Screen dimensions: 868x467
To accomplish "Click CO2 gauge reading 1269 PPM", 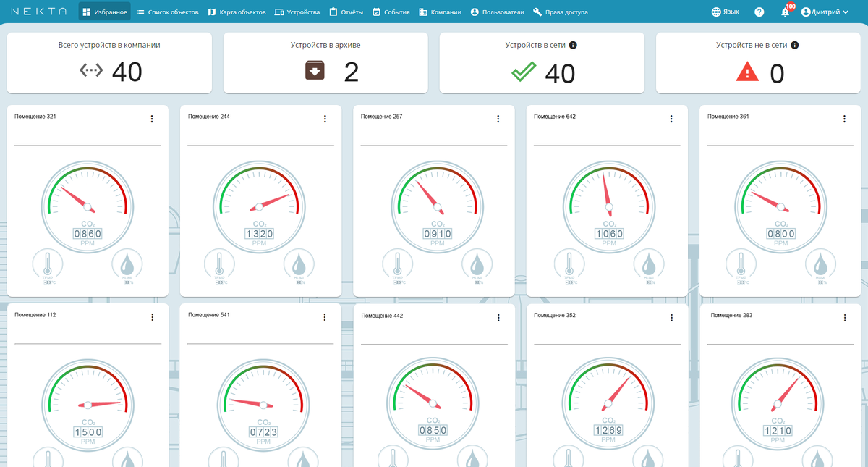I will (608, 403).
